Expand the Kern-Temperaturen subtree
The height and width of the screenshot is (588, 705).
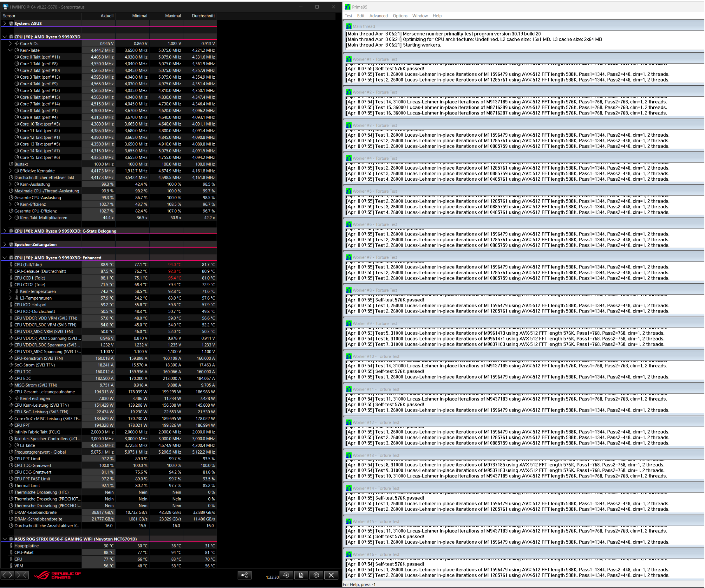(x=10, y=291)
